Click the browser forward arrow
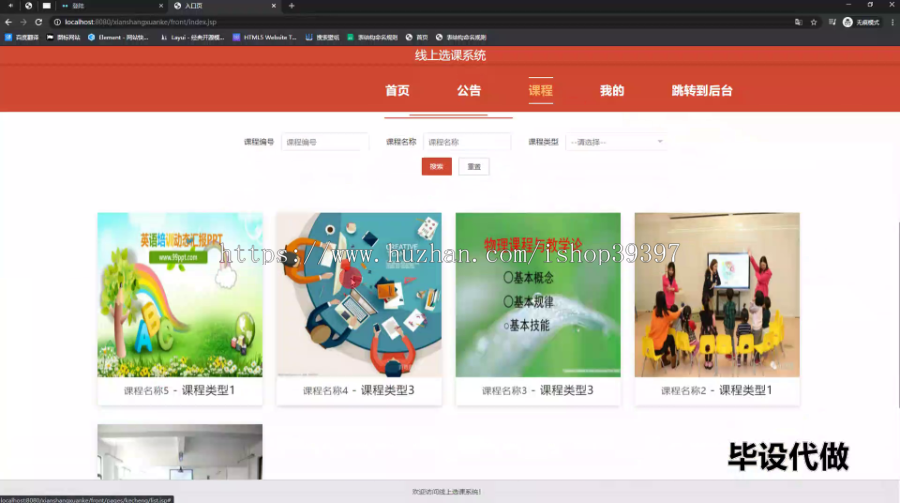The image size is (900, 503). (x=24, y=22)
